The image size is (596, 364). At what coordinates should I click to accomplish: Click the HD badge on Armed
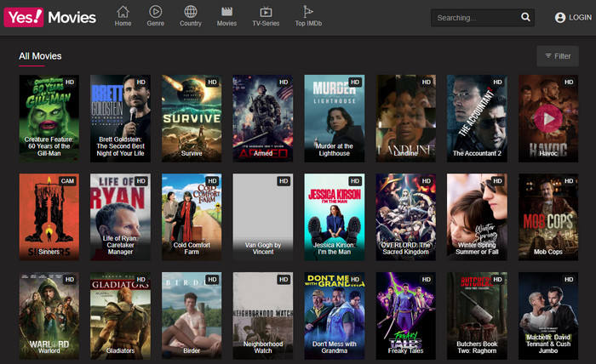[284, 82]
